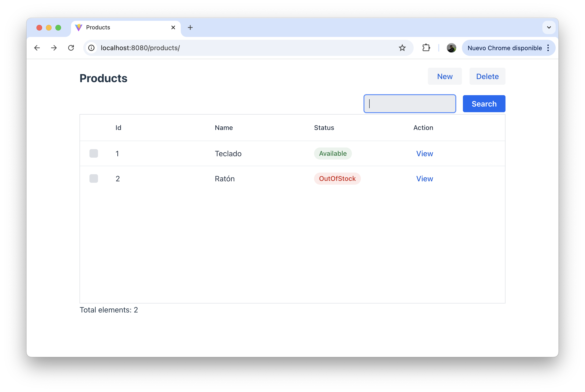Reload the Products page
The width and height of the screenshot is (585, 392).
[71, 48]
